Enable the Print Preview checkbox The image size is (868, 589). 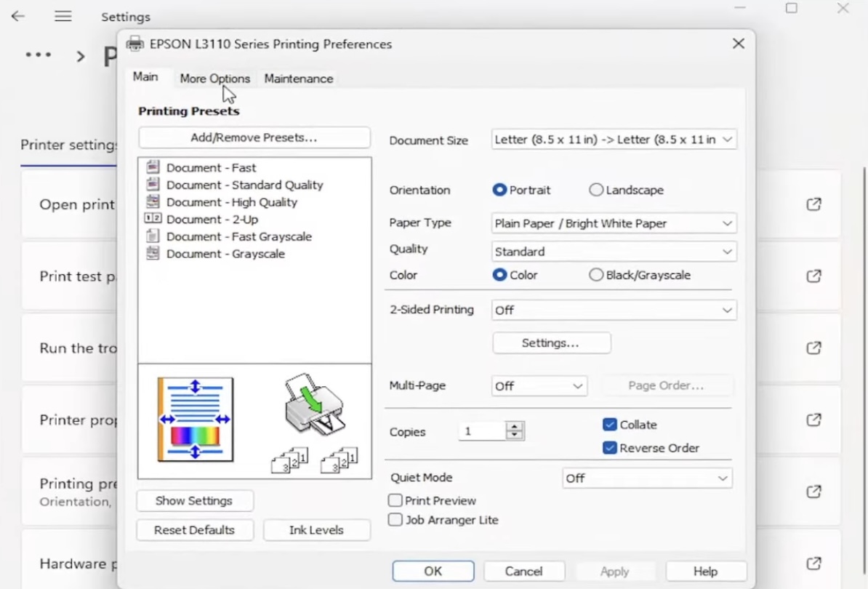coord(395,500)
